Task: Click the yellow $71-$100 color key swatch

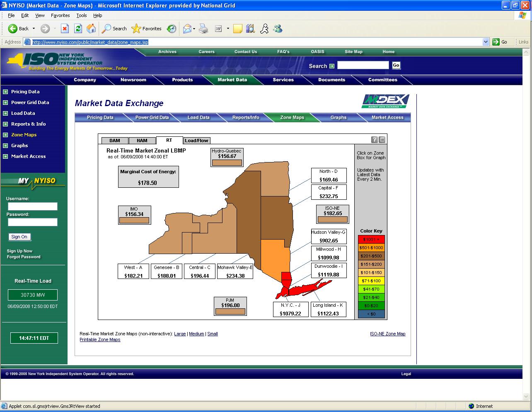Action: tap(371, 281)
